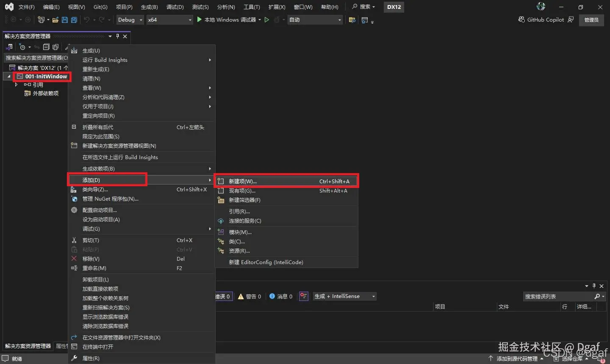
Task: Click build-only filter icon in Error List
Action: click(303, 296)
